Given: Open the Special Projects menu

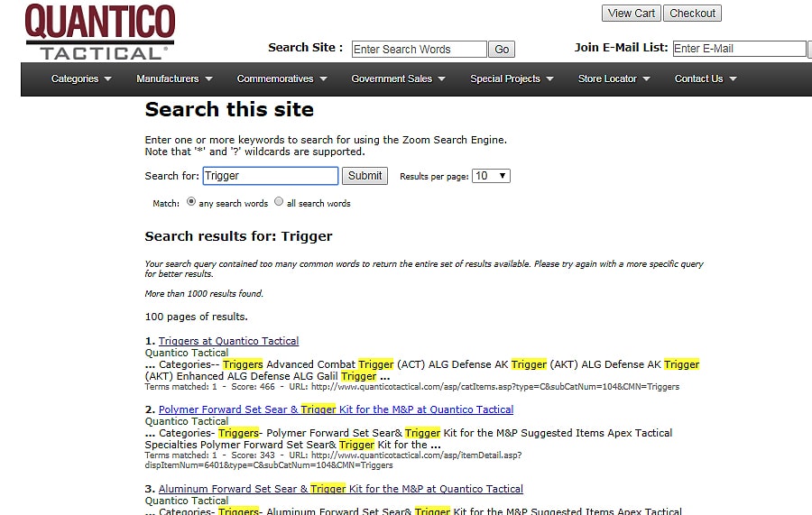Looking at the screenshot, I should [512, 78].
